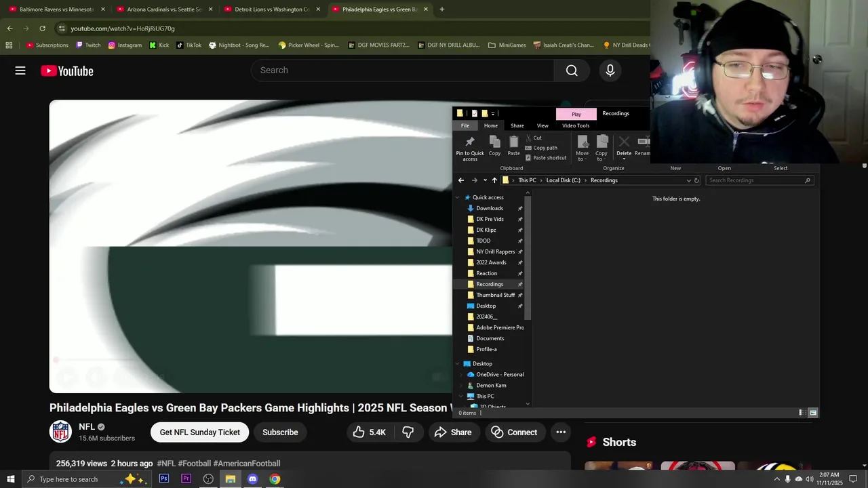Image resolution: width=868 pixels, height=488 pixels.
Task: Switch to Detroit Lions vs Washington browser tab
Action: coord(271,9)
